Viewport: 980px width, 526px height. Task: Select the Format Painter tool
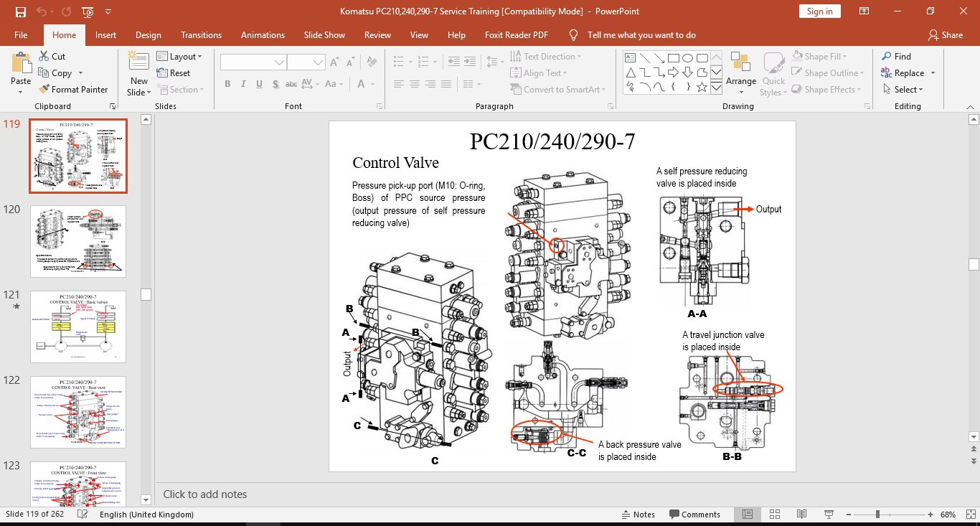pyautogui.click(x=74, y=89)
